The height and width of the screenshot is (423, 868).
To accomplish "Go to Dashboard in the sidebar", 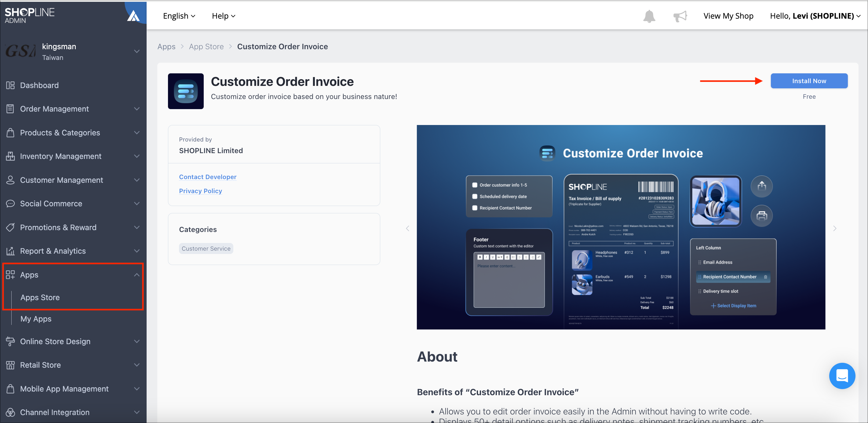I will (x=39, y=85).
